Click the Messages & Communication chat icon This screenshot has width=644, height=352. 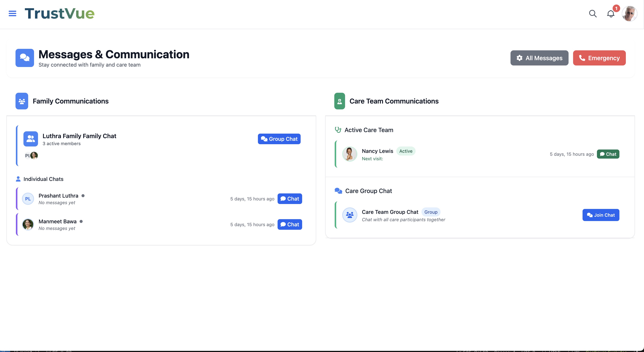pos(25,58)
